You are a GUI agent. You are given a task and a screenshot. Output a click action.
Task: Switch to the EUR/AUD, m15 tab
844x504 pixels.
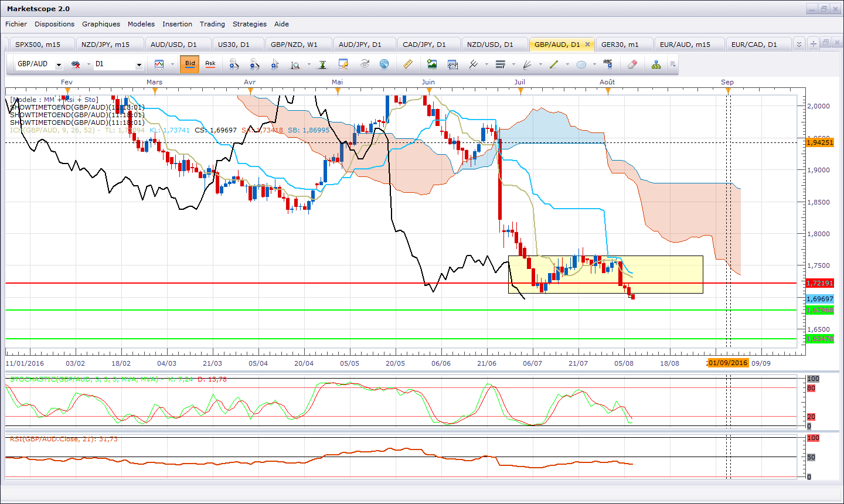point(689,45)
